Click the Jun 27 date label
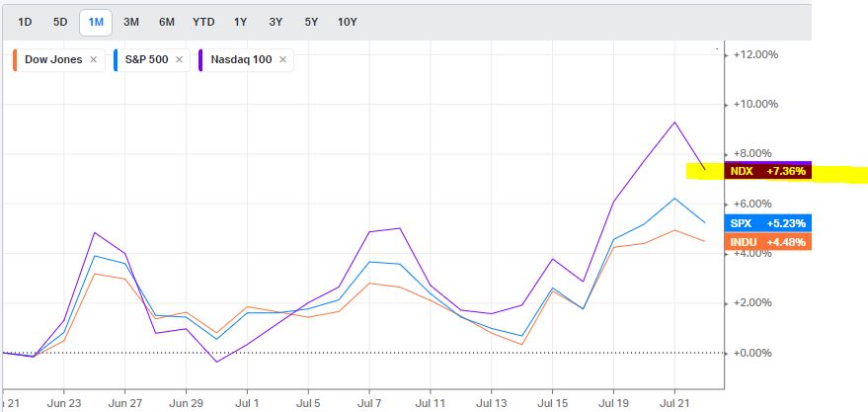Screen dimensions: 868x412 click(124, 404)
